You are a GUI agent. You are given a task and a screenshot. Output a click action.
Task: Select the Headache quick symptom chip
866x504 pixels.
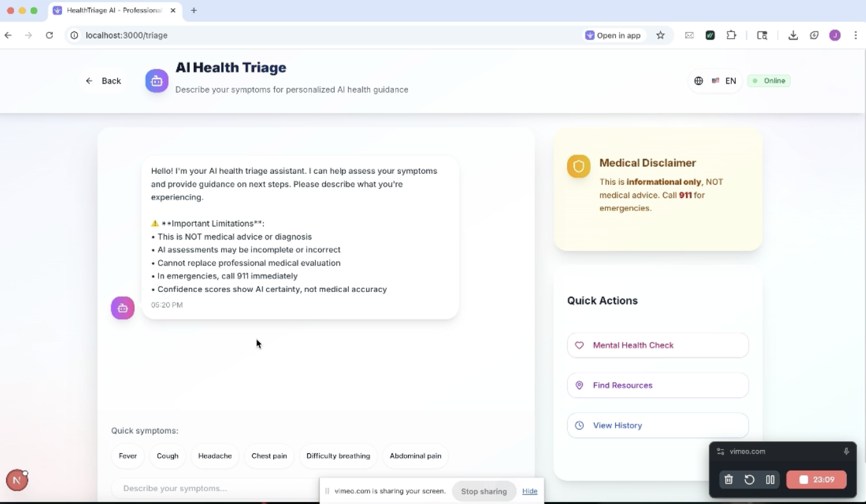215,456
